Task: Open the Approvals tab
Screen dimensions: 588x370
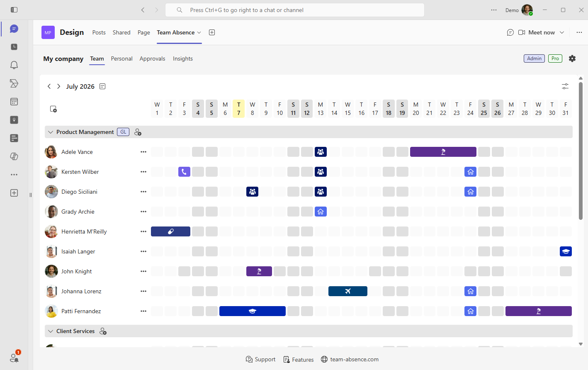Action: point(152,58)
